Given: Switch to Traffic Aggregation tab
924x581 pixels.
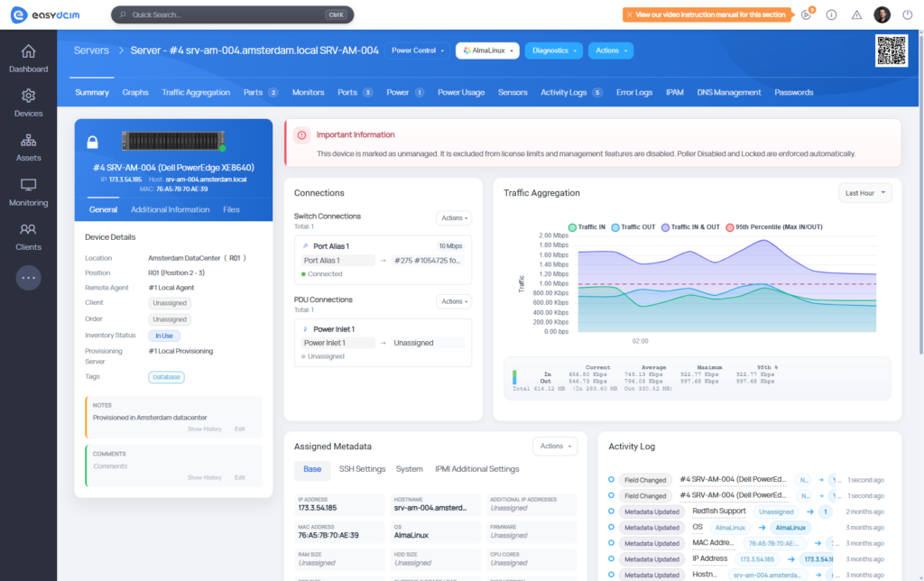Looking at the screenshot, I should tap(196, 93).
